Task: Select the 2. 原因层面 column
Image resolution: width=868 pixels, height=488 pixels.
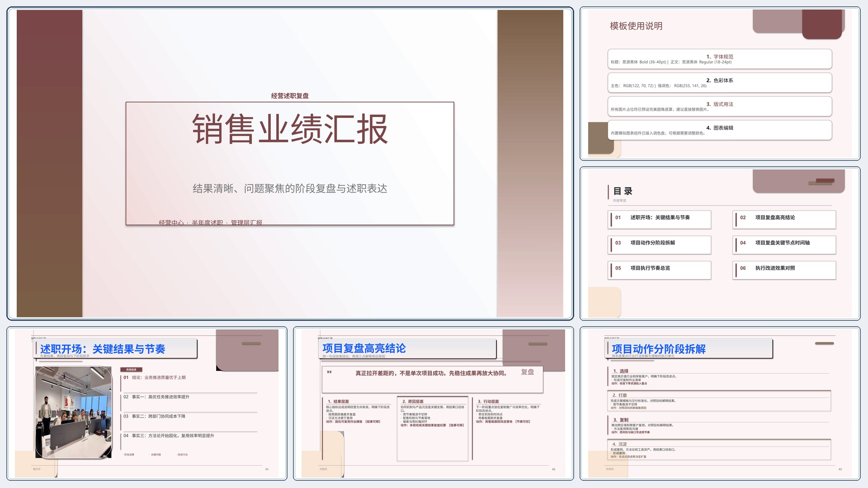Action: click(x=432, y=428)
